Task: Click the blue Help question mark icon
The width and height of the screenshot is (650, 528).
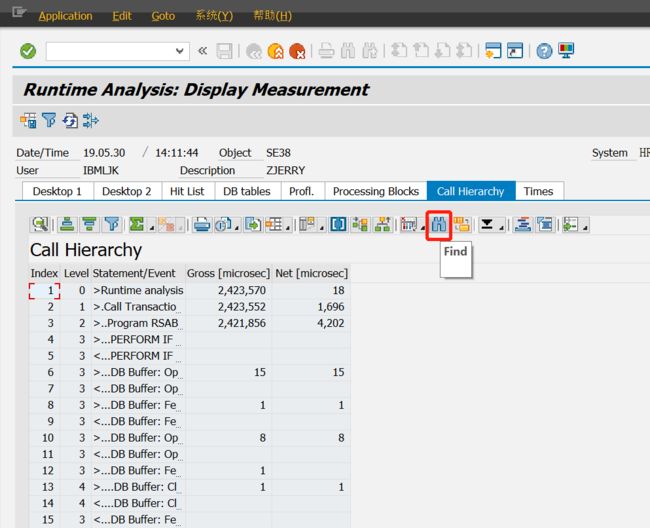Action: [x=544, y=51]
